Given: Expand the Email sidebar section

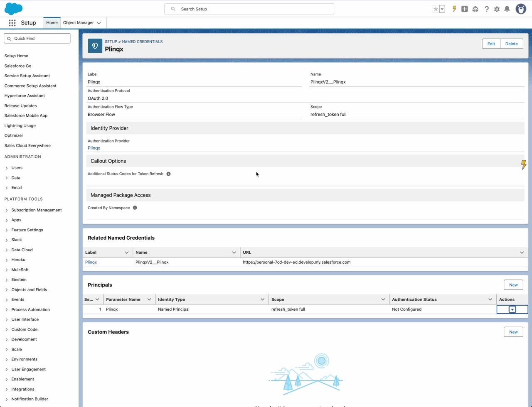Looking at the screenshot, I should 7,188.
